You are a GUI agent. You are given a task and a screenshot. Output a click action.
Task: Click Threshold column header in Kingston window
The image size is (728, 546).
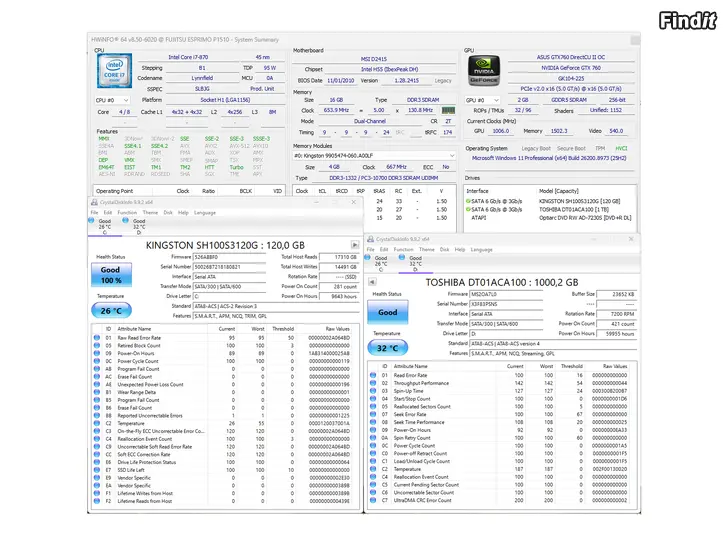(283, 329)
